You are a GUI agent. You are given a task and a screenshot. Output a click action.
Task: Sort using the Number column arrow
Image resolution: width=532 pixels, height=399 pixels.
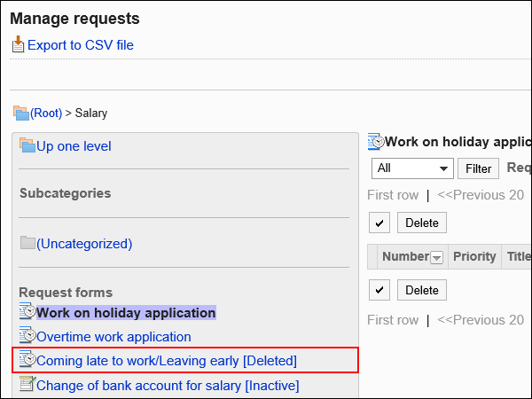pos(436,258)
